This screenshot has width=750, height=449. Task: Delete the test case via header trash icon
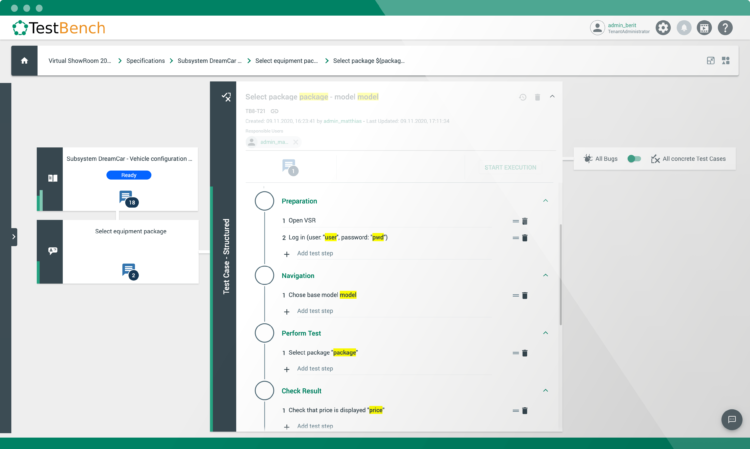click(x=538, y=97)
